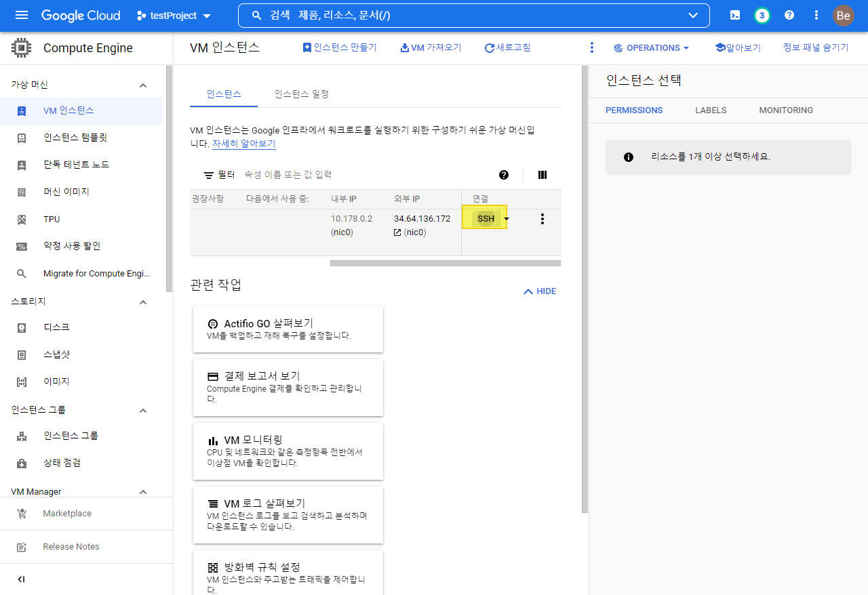Collapse the 인스턴스 그룹 section header
The width and height of the screenshot is (868, 595).
click(143, 411)
